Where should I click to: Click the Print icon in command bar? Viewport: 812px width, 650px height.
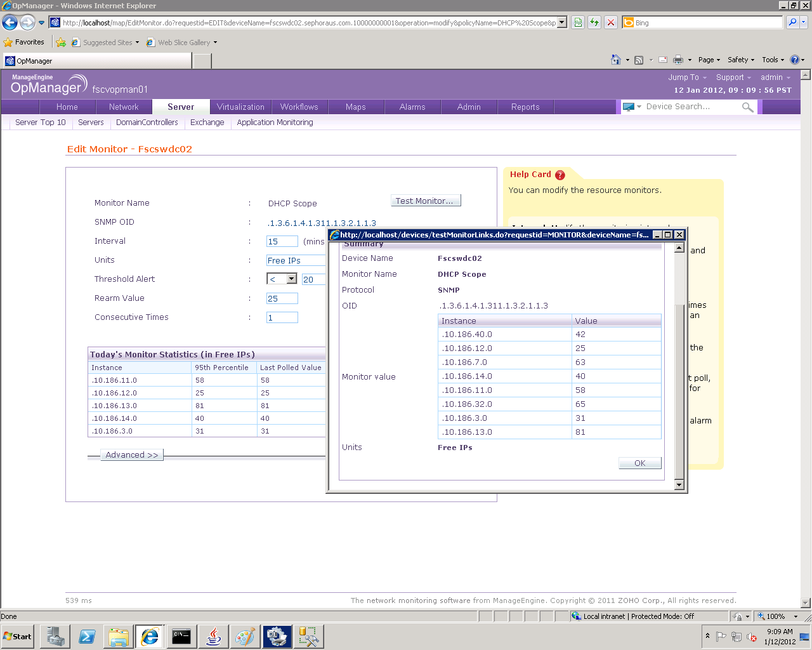pos(678,60)
